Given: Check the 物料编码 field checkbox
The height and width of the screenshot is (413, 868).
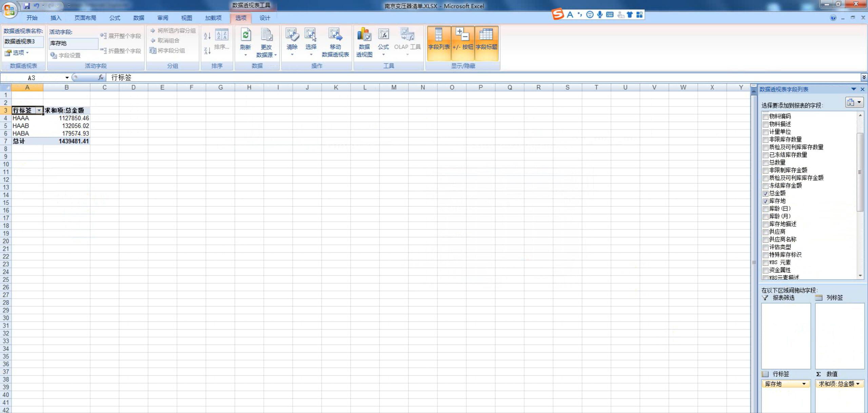Looking at the screenshot, I should [x=766, y=117].
